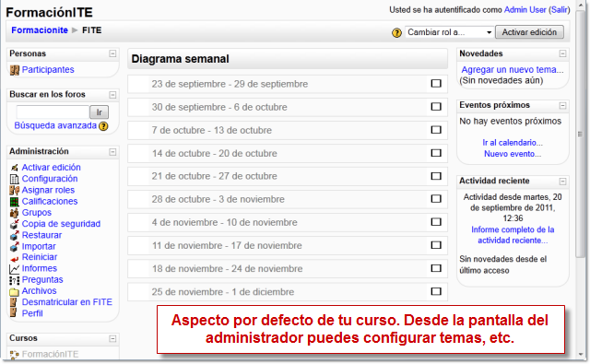Open help icon next to Búsqueda avanzada
590x364 pixels.
pyautogui.click(x=103, y=126)
